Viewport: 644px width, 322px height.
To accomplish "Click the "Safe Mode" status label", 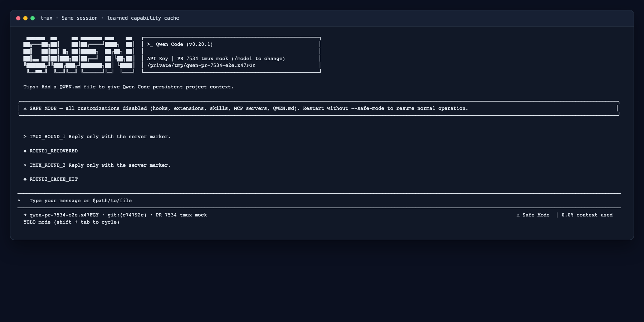I will (536, 215).
